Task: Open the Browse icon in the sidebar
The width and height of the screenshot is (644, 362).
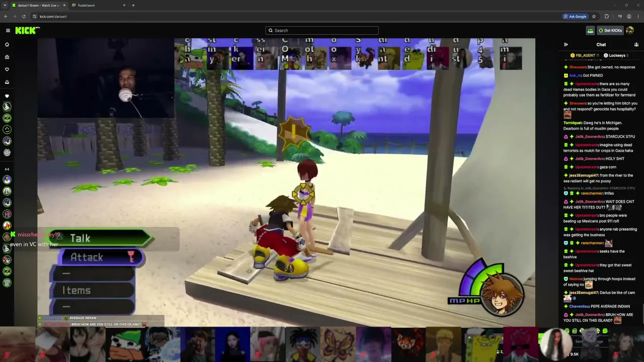Action: click(x=7, y=57)
